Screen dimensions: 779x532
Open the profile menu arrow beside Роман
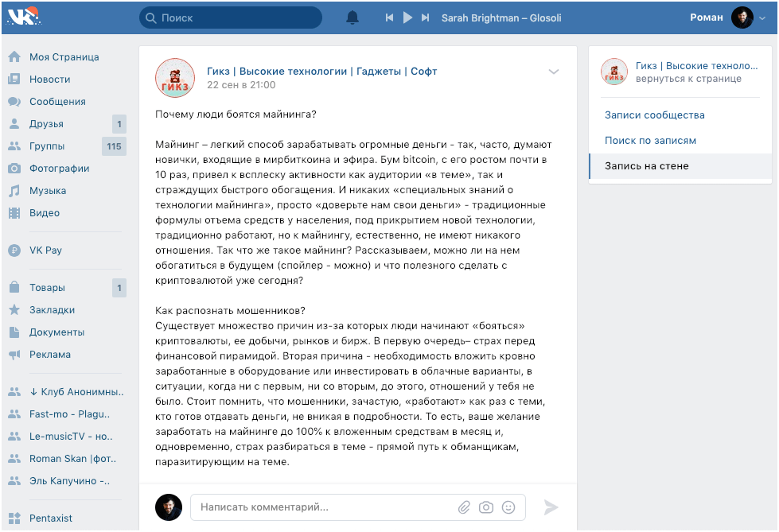point(762,18)
